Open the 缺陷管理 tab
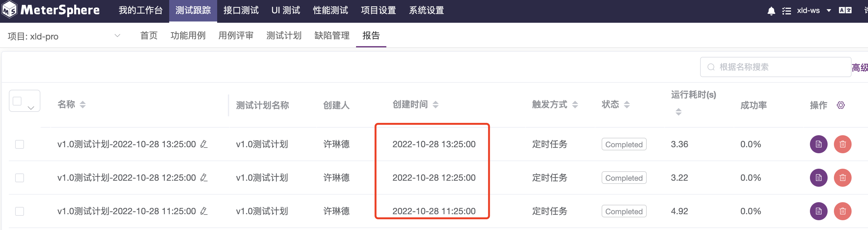The image size is (868, 230). 332,35
